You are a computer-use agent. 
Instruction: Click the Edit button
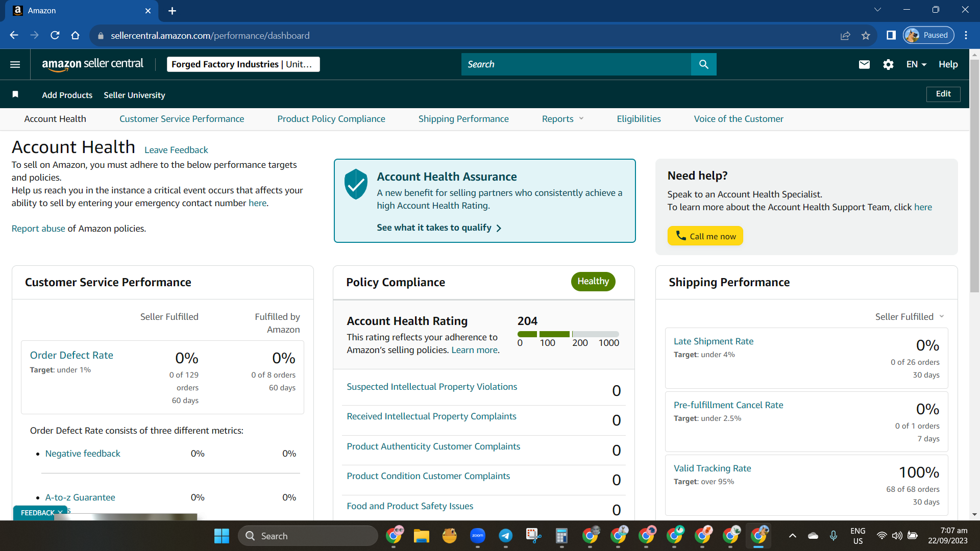pyautogui.click(x=943, y=94)
